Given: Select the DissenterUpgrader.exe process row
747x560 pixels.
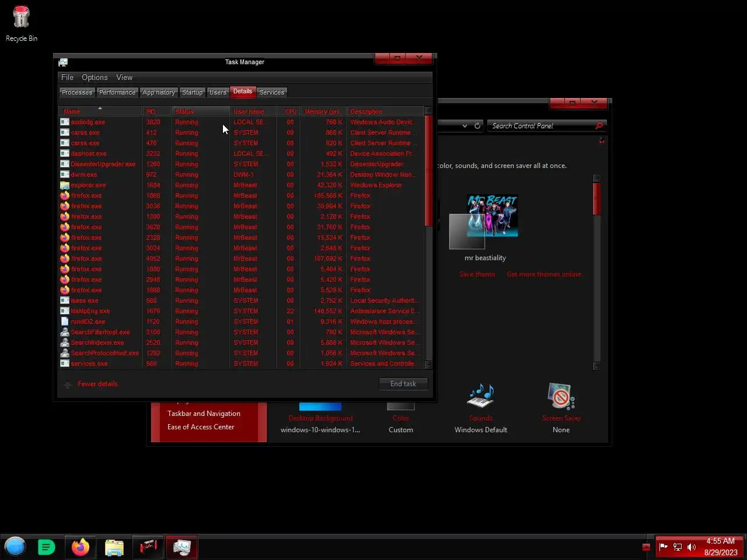Looking at the screenshot, I should point(242,164).
